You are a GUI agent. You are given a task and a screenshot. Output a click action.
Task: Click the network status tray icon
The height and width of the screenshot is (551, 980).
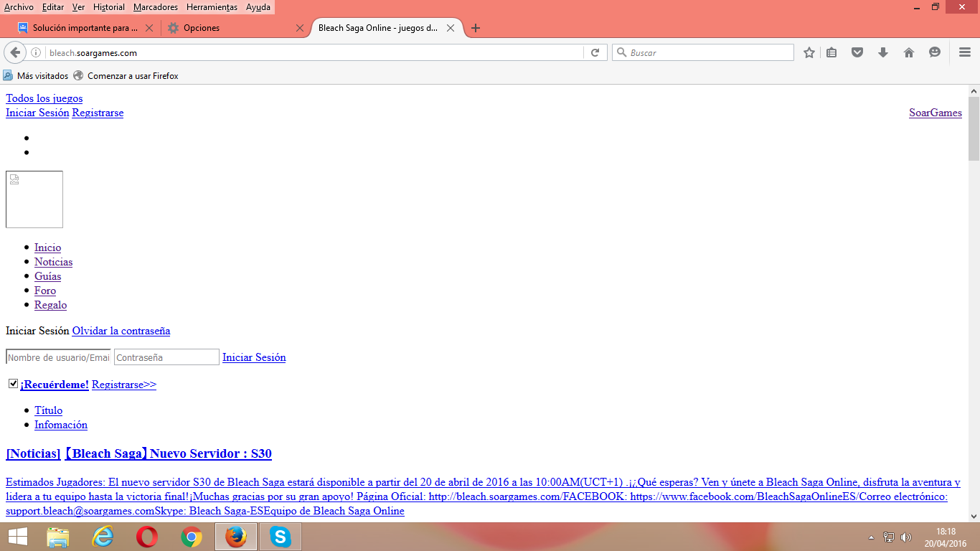click(x=889, y=537)
